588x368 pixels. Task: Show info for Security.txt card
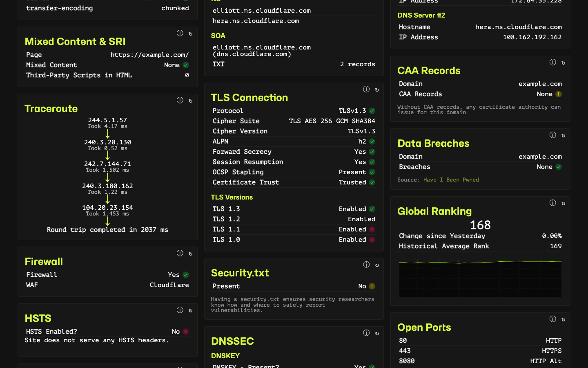click(366, 265)
